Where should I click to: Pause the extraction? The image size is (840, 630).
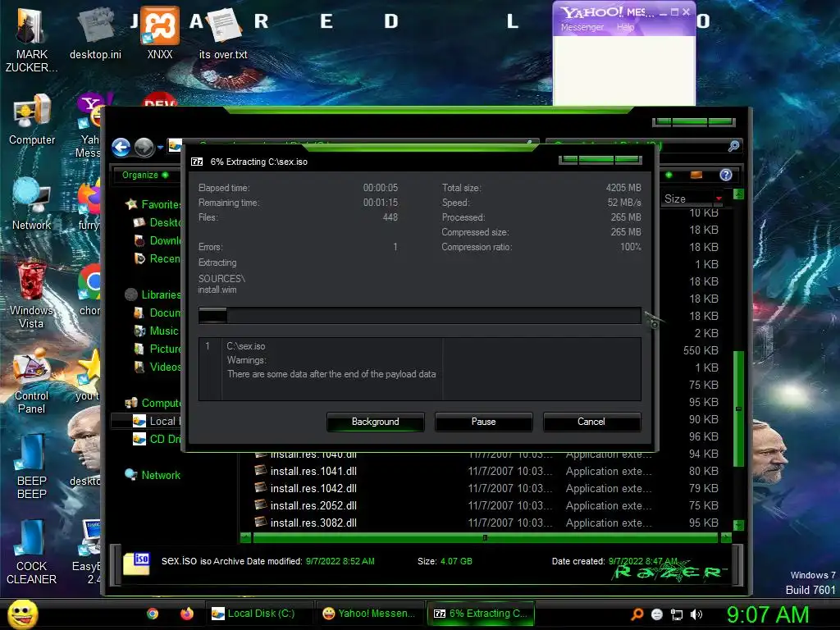click(x=484, y=422)
